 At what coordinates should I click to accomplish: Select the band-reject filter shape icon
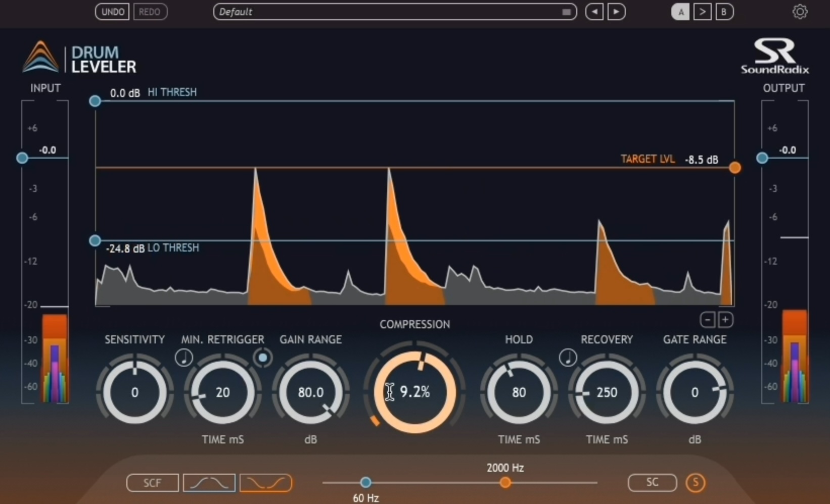[x=266, y=483]
